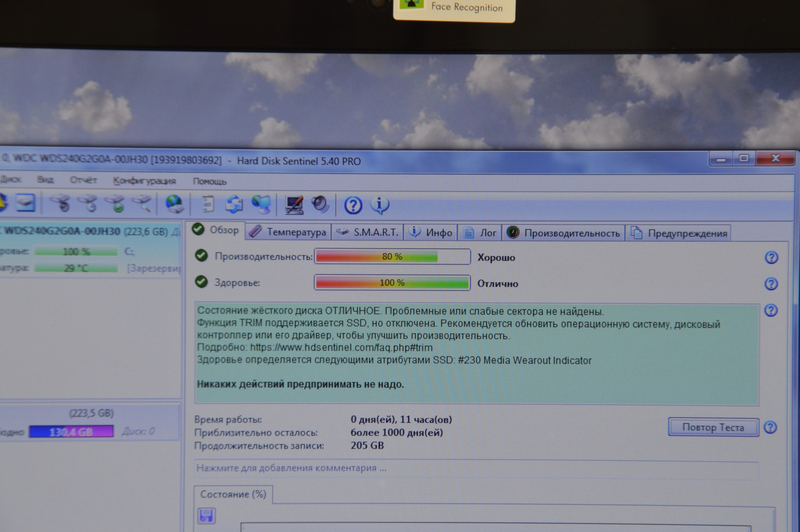800x532 pixels.
Task: Open the Лог tab
Action: (480, 233)
